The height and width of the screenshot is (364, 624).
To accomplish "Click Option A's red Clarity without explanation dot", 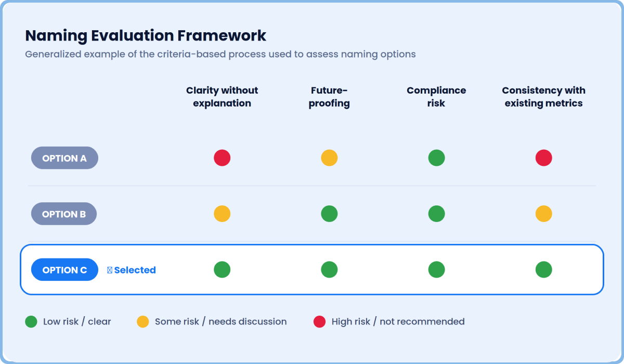I will pos(222,158).
